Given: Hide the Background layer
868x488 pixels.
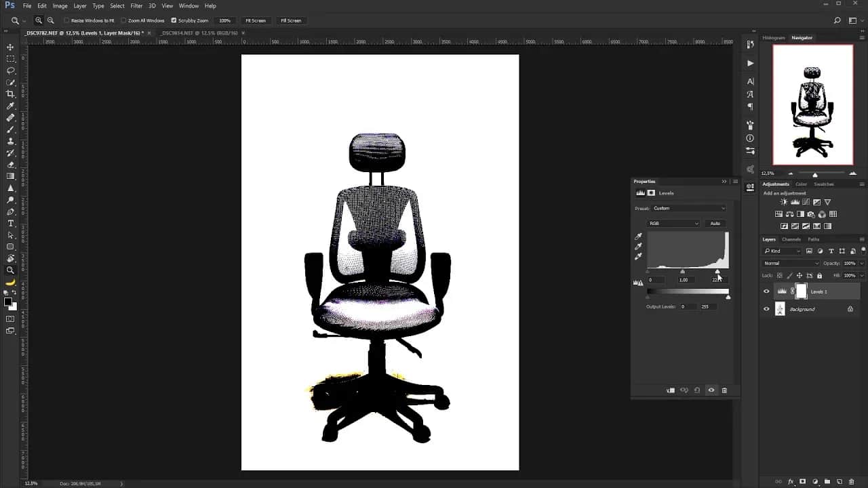Looking at the screenshot, I should (766, 309).
